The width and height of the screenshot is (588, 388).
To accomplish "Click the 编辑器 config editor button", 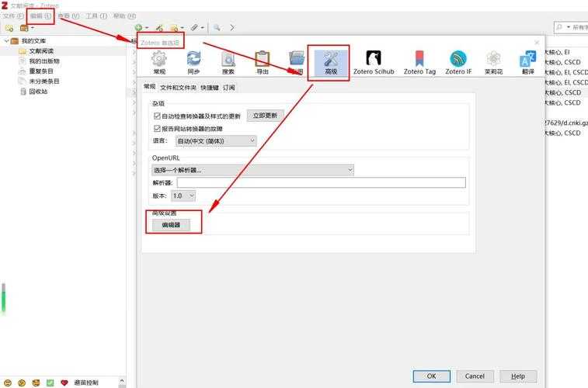I will [x=170, y=225].
